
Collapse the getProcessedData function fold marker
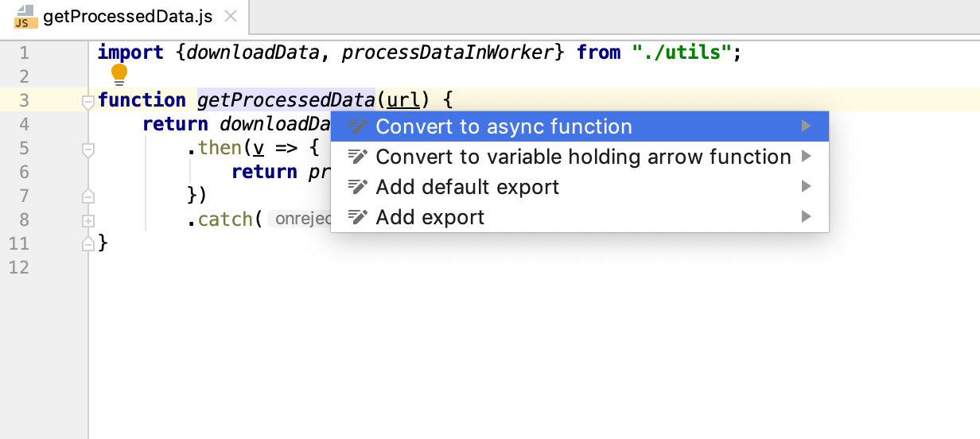click(88, 101)
